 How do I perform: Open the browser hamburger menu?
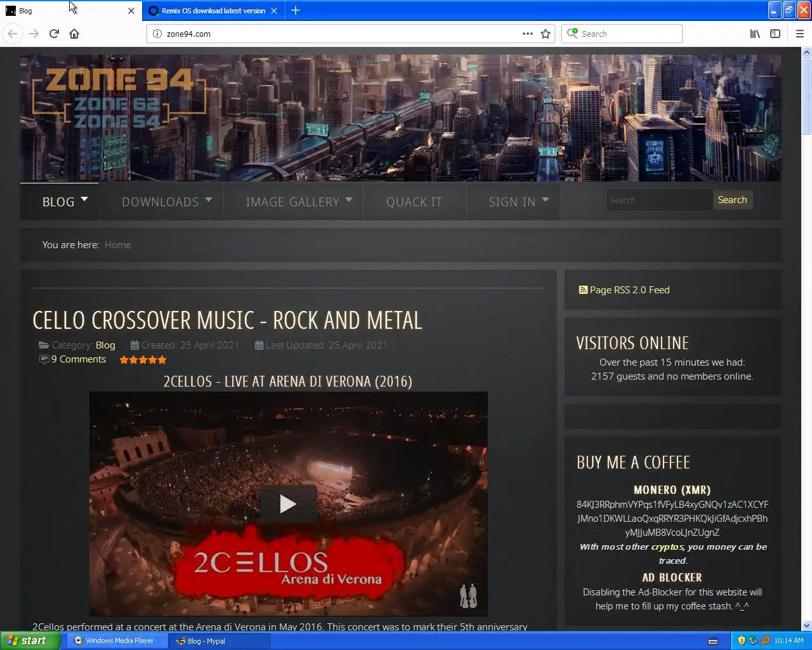point(799,34)
